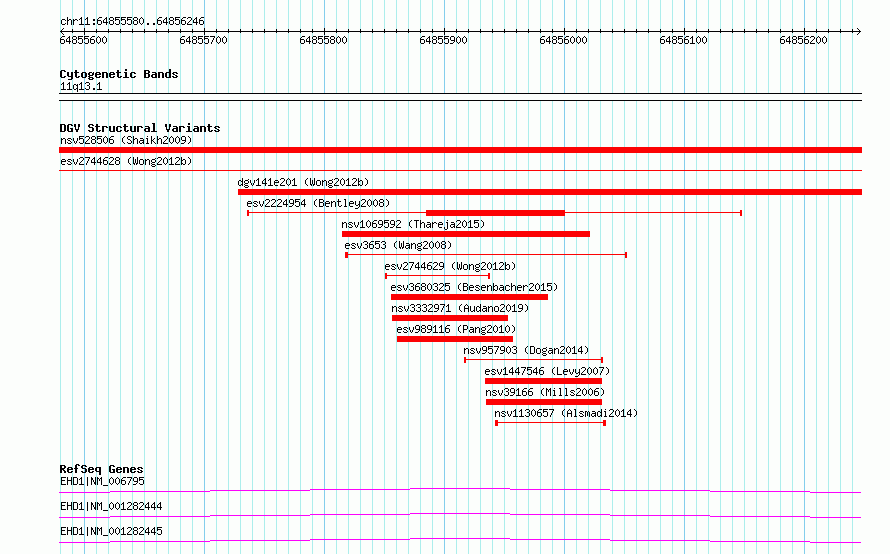Image resolution: width=890 pixels, height=554 pixels.
Task: Click the DGV Structural Variants track heading
Action: coord(140,128)
